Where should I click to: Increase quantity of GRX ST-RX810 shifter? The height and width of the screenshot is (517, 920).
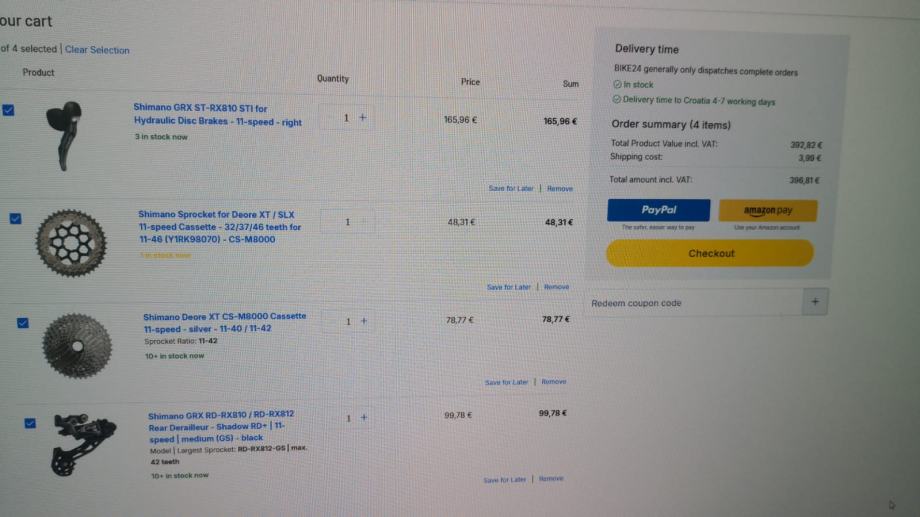pos(362,118)
